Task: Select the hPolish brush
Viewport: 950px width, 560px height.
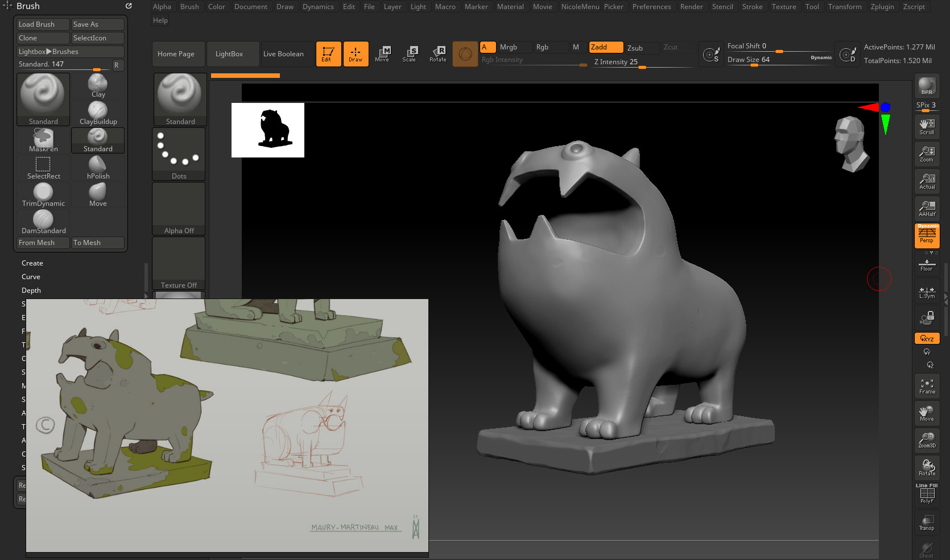Action: 98,167
